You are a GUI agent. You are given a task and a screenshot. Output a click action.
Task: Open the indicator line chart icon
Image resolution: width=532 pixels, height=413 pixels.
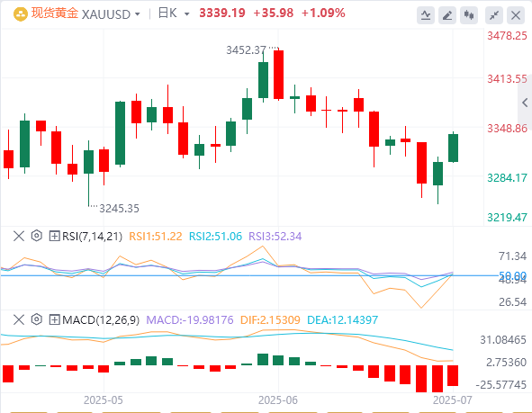tap(426, 15)
